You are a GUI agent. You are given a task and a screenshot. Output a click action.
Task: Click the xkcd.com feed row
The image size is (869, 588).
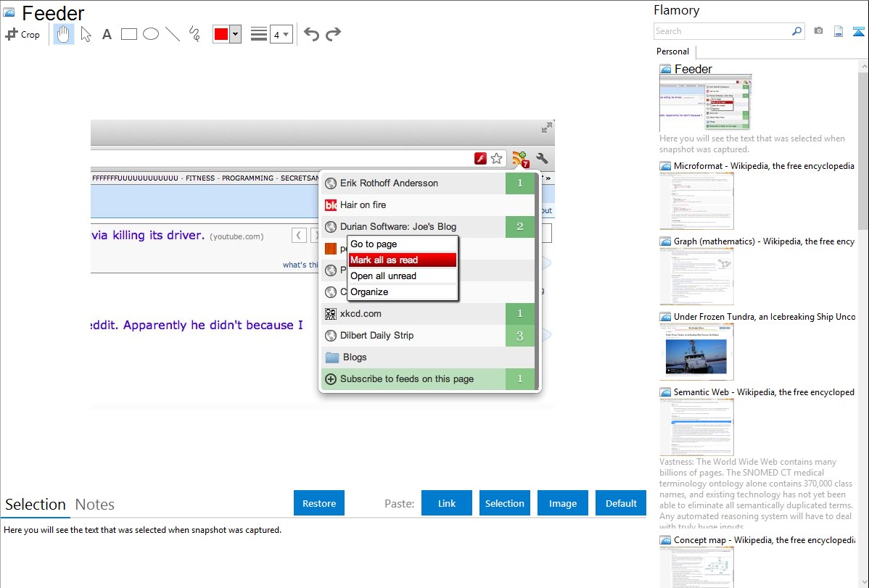428,314
